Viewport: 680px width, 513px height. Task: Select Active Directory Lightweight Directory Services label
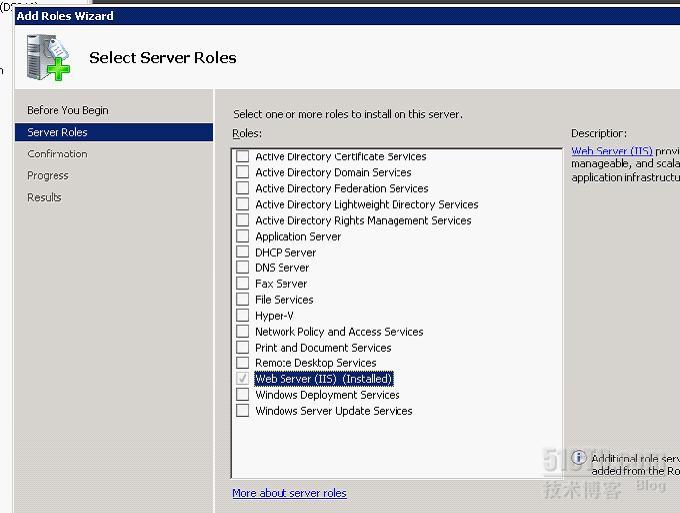(367, 204)
